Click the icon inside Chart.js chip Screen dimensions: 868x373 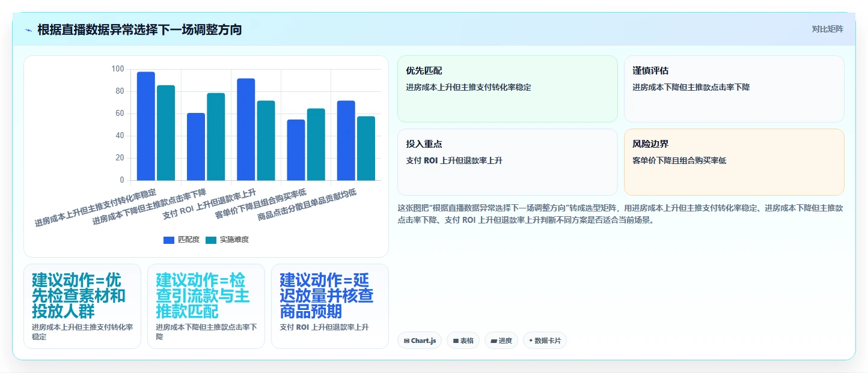pos(407,341)
